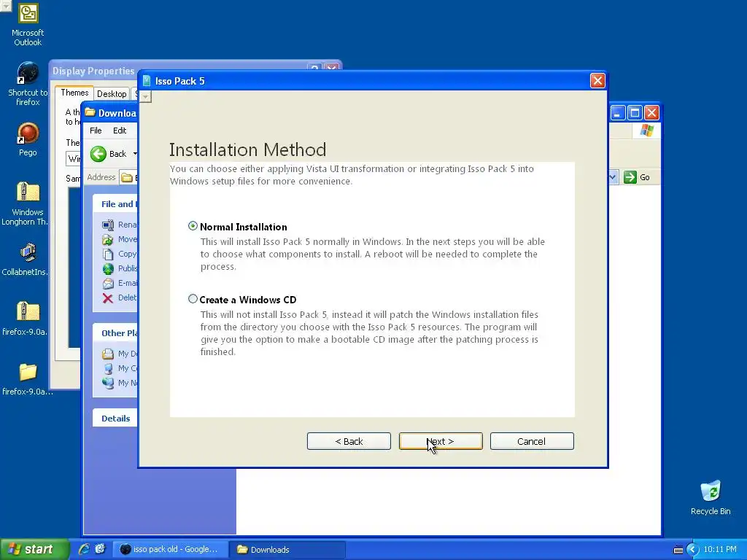Minimize the Downloads window

pos(618,113)
